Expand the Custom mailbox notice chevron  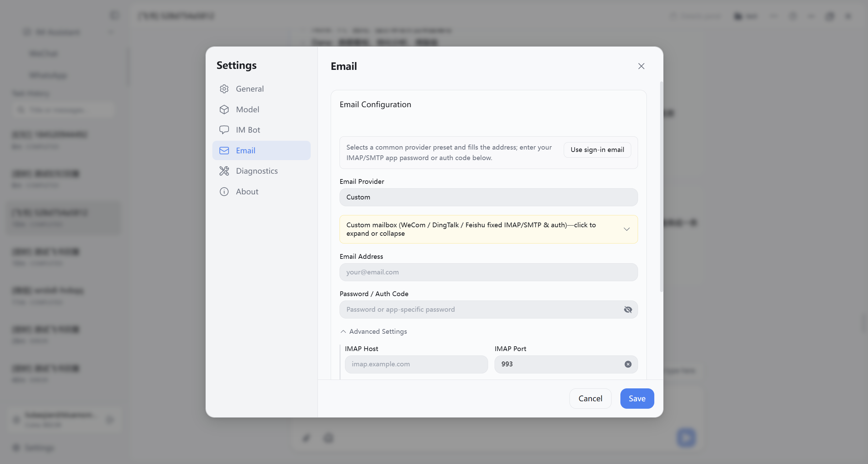tap(626, 229)
